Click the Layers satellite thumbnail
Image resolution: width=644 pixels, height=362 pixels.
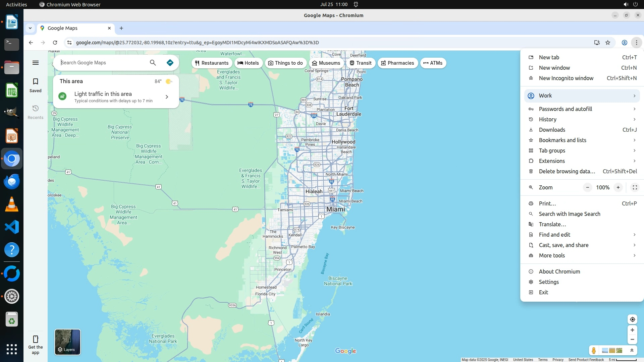tap(67, 342)
